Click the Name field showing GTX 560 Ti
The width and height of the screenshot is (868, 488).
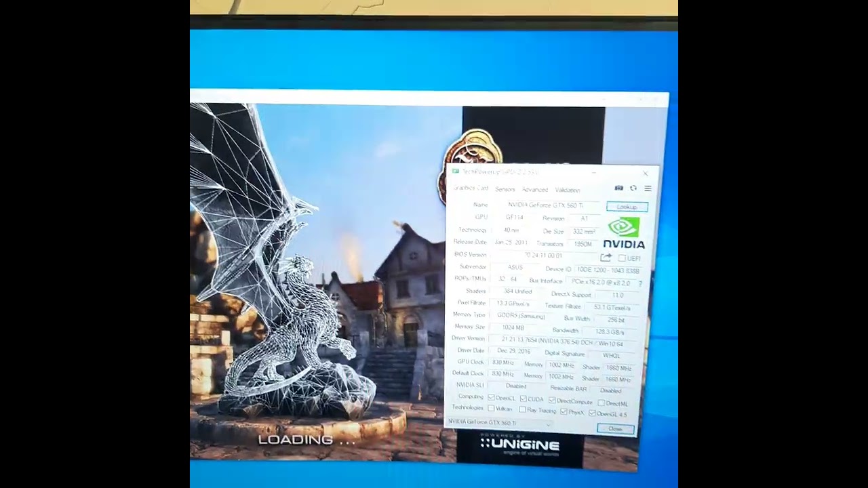pos(547,205)
